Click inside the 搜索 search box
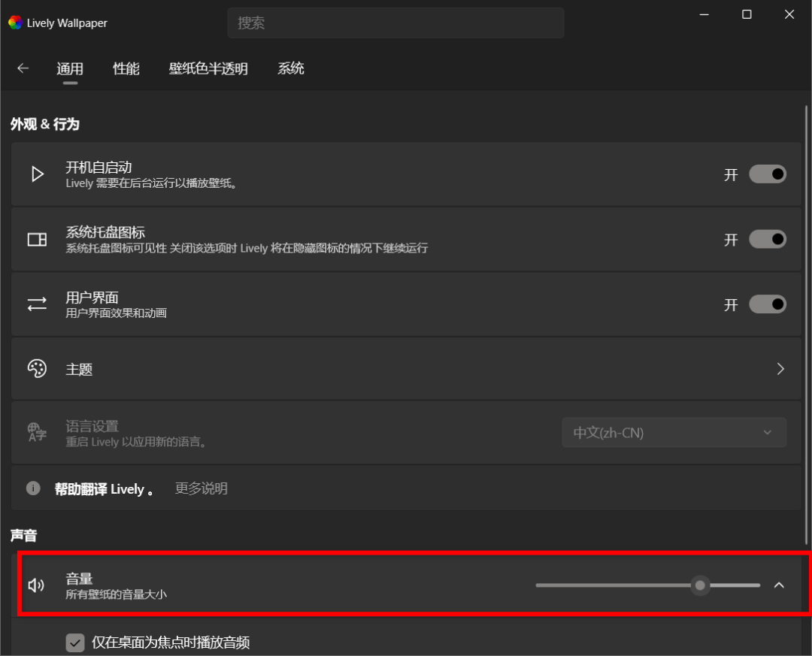The height and width of the screenshot is (656, 812). 395,23
